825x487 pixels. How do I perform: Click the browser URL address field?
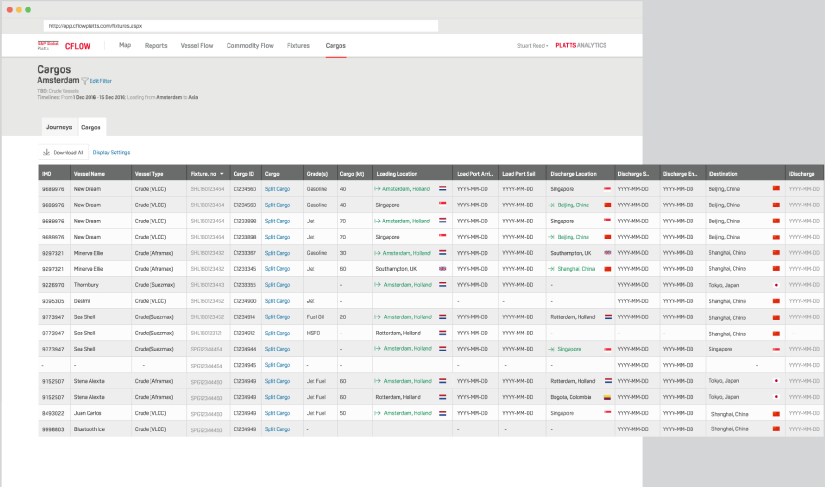point(240,26)
